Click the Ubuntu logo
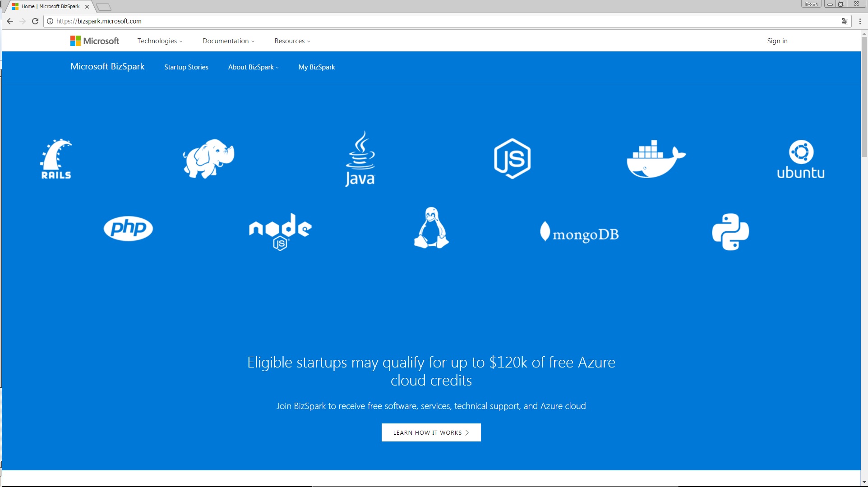Image resolution: width=868 pixels, height=487 pixels. click(801, 159)
